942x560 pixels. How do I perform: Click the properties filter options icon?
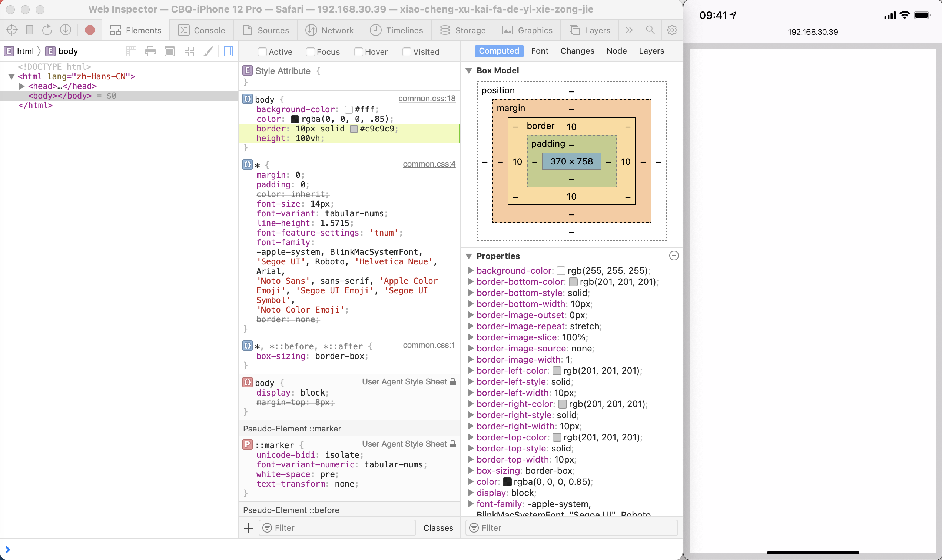pos(674,256)
